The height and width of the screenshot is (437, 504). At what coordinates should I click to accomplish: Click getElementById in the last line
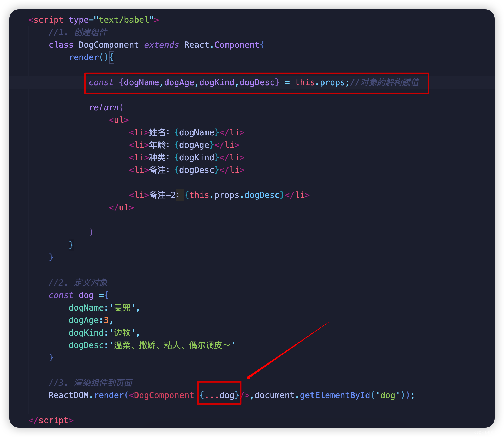click(x=335, y=395)
